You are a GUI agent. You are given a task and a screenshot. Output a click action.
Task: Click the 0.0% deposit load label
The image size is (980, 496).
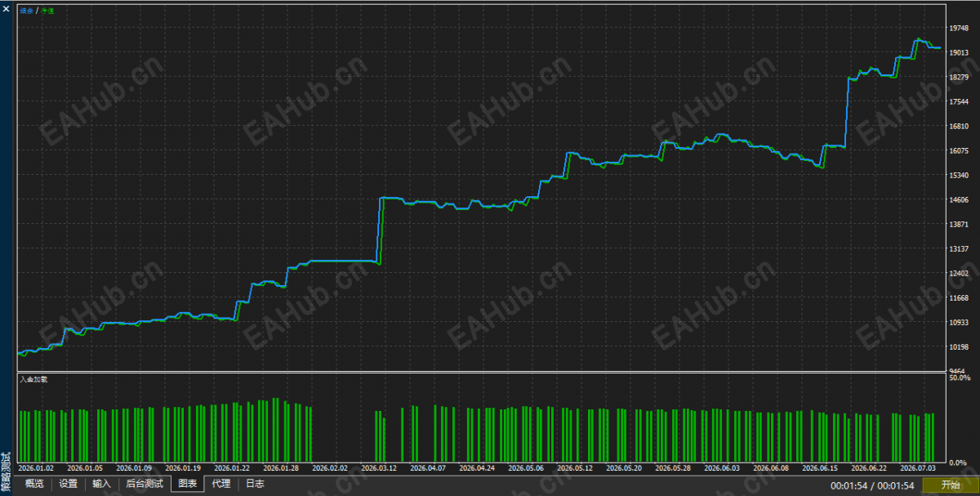tap(959, 463)
